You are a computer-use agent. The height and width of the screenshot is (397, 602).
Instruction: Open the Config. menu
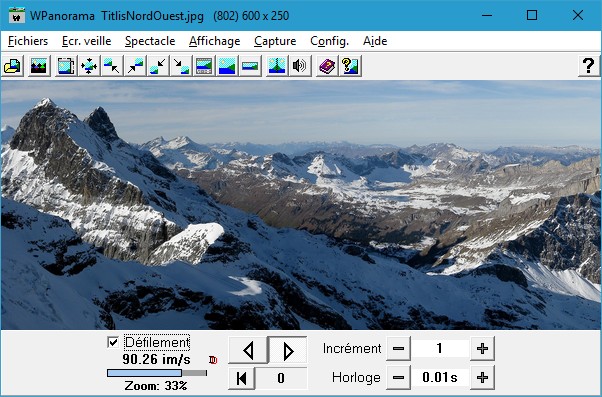329,41
